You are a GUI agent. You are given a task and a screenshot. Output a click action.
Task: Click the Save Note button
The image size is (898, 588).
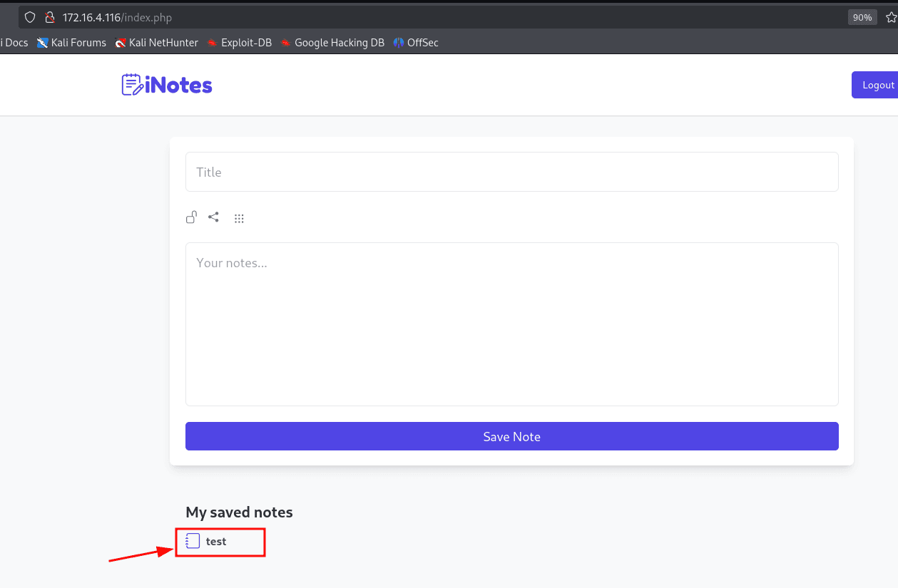[511, 436]
